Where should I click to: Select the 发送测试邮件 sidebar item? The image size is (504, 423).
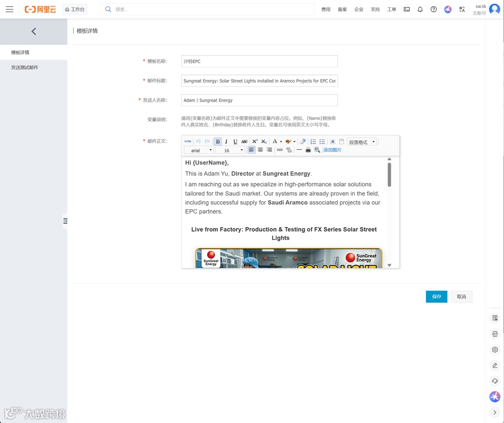tap(34, 67)
